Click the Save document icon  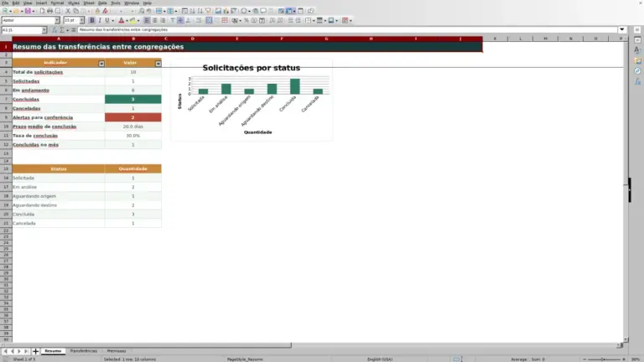(x=28, y=11)
